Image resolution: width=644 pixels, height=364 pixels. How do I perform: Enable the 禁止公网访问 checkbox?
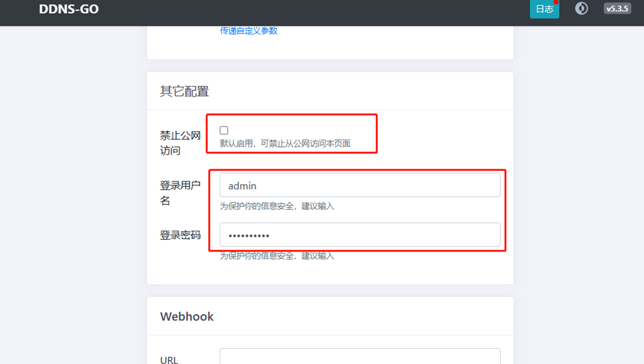tap(224, 130)
